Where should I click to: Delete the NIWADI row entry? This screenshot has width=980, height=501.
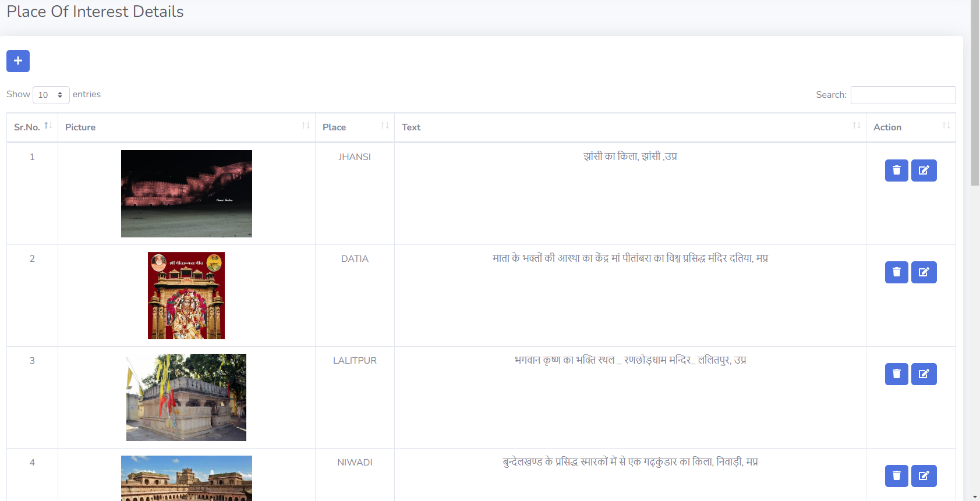(x=896, y=476)
